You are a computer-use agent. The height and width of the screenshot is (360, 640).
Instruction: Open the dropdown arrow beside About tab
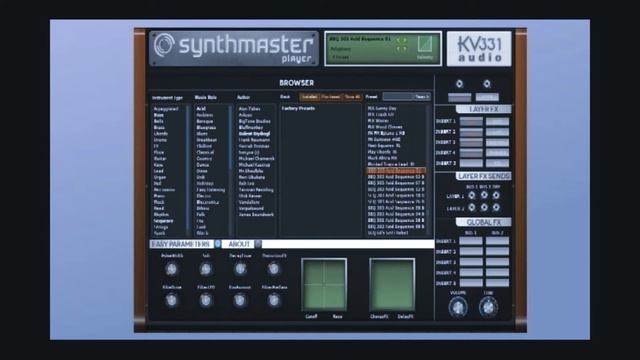tap(258, 244)
